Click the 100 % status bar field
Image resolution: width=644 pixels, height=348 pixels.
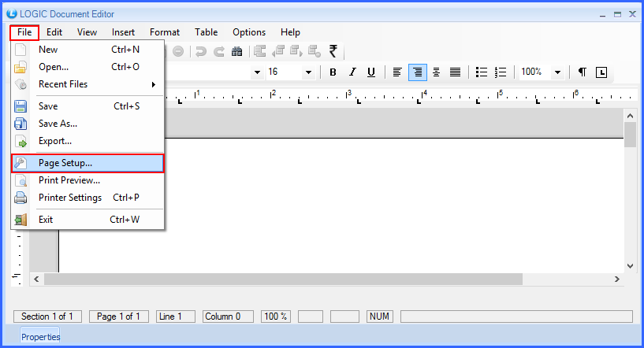click(x=276, y=317)
